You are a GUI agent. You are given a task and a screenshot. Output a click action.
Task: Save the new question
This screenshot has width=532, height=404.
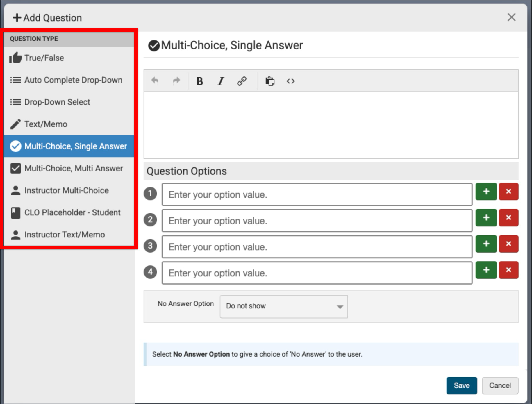[461, 385]
